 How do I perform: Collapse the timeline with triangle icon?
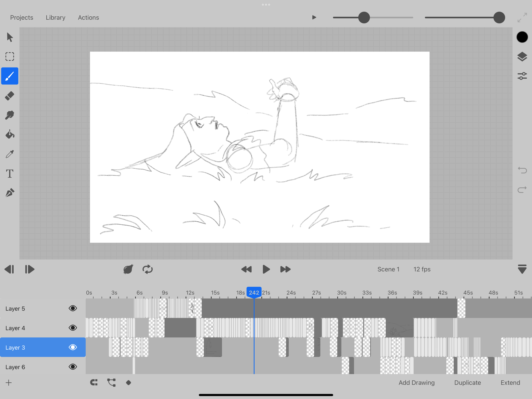(x=522, y=269)
